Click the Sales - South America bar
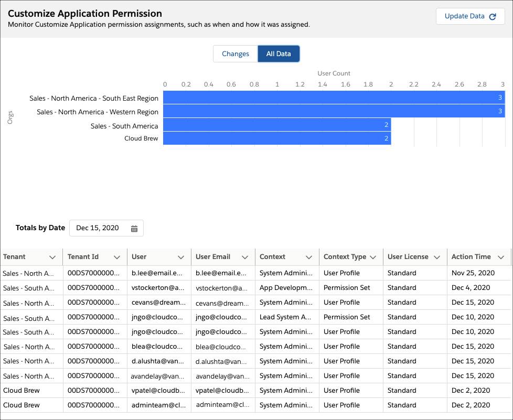 point(277,125)
